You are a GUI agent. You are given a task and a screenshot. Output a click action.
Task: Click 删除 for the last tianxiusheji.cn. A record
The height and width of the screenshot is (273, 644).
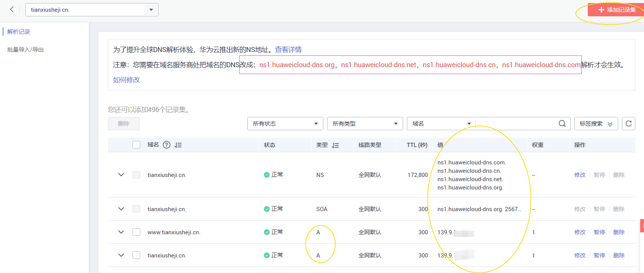619,255
